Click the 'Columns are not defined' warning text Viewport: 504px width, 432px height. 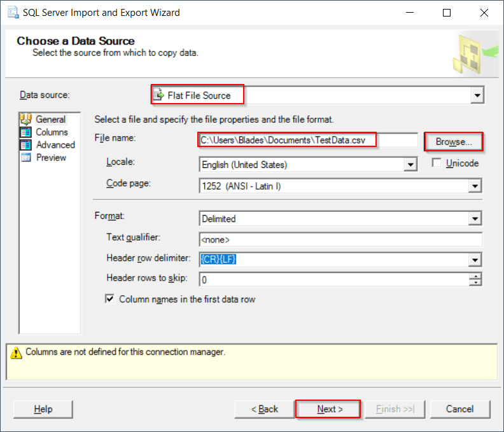[x=125, y=352]
